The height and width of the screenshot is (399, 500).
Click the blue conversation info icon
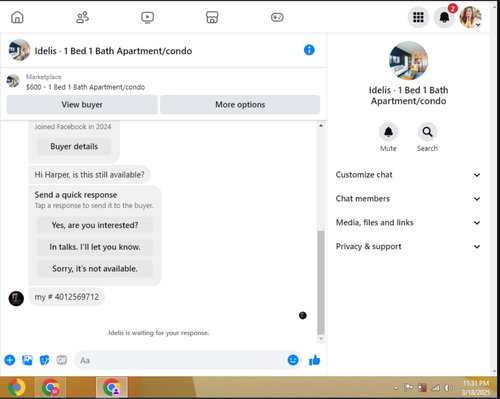(309, 50)
